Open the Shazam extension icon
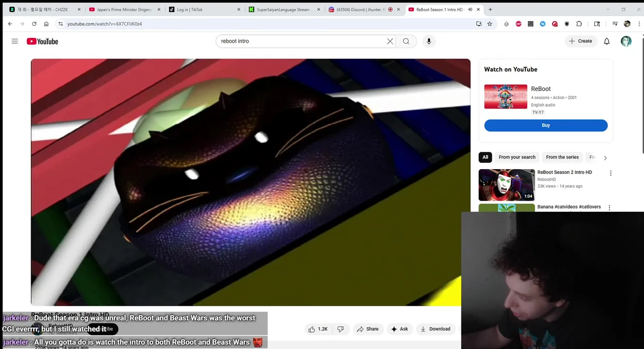This screenshot has height=349, width=644. pyautogui.click(x=543, y=24)
